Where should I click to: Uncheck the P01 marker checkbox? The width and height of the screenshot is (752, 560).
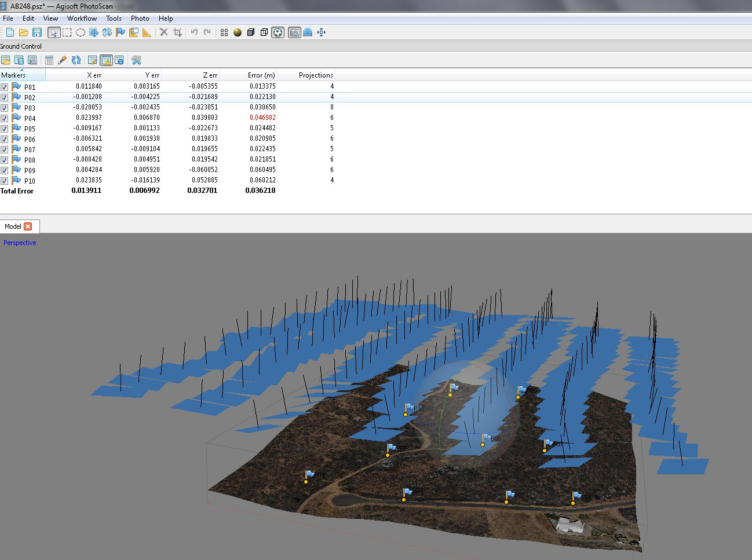click(x=5, y=87)
